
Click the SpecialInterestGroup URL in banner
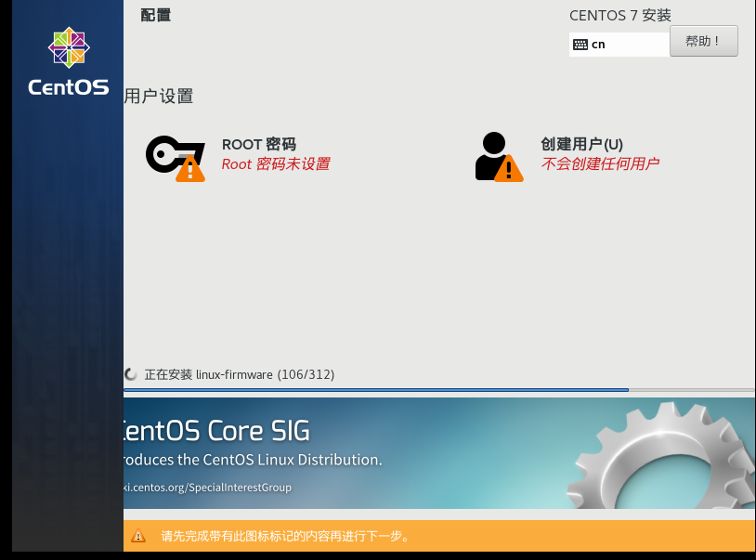click(207, 488)
